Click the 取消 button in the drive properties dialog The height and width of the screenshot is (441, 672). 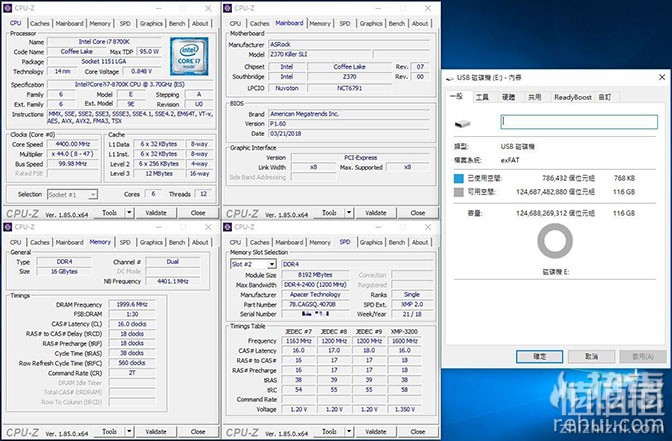click(x=591, y=357)
